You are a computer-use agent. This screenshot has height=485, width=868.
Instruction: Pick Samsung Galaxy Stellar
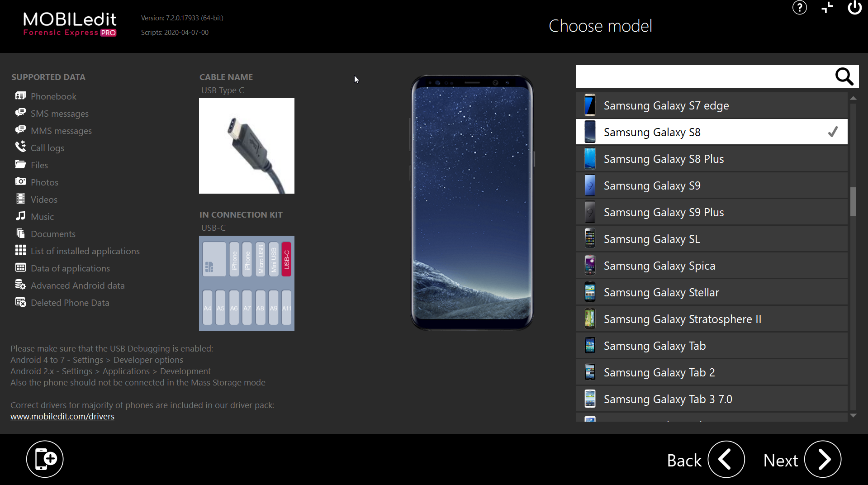point(711,292)
